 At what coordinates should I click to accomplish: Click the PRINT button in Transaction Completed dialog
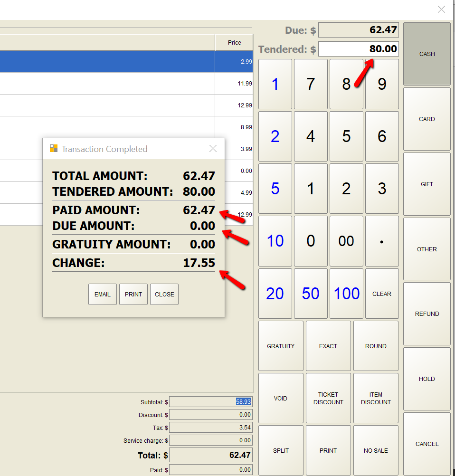click(133, 294)
